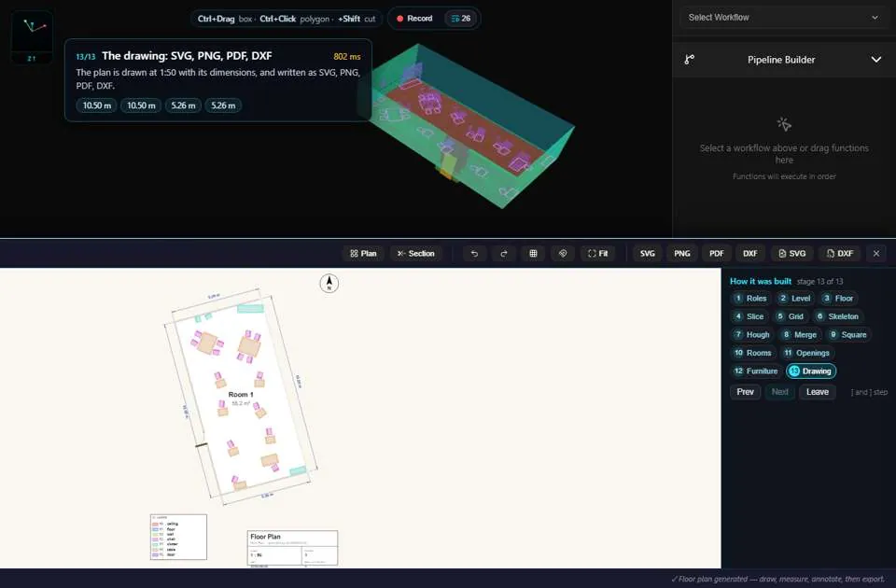The image size is (896, 588).
Task: Fit the plan to view
Action: (597, 253)
